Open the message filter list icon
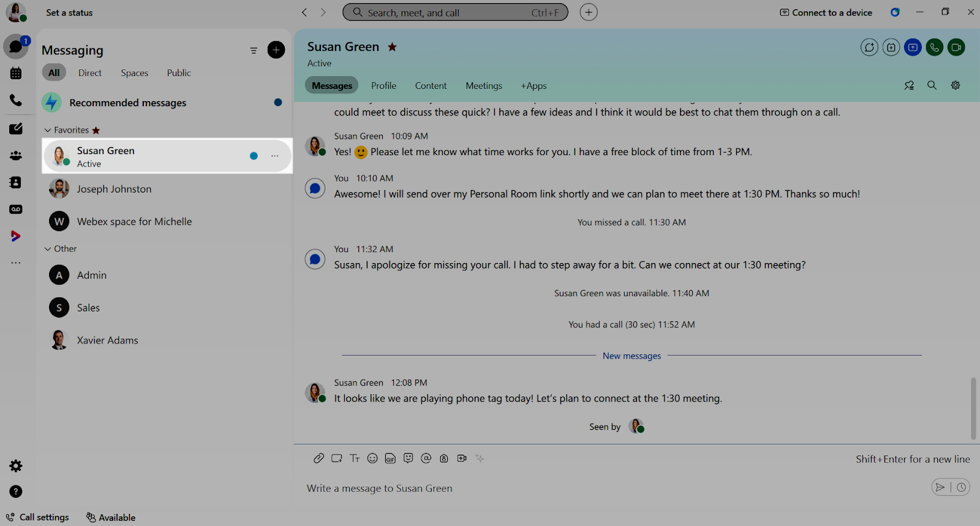This screenshot has width=980, height=526. click(x=254, y=50)
